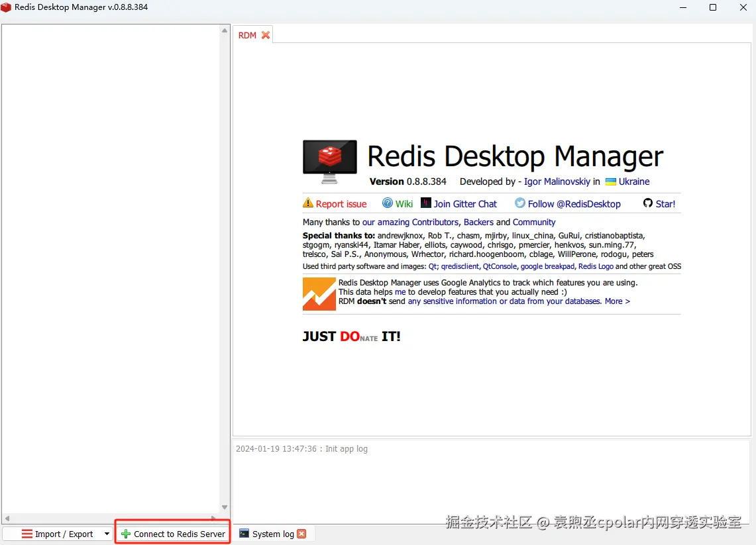Screen dimensions: 756x545
Task: Open the Import / Export menu button
Action: coord(58,534)
